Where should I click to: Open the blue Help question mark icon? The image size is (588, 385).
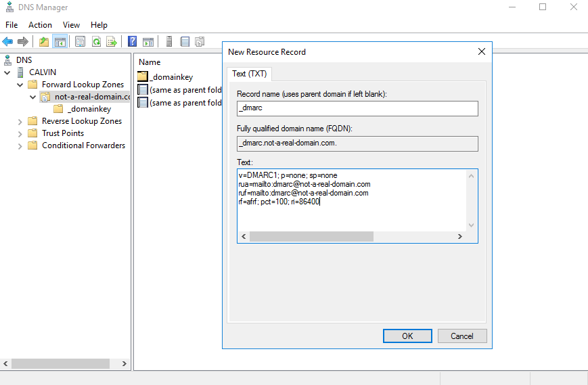tap(132, 41)
